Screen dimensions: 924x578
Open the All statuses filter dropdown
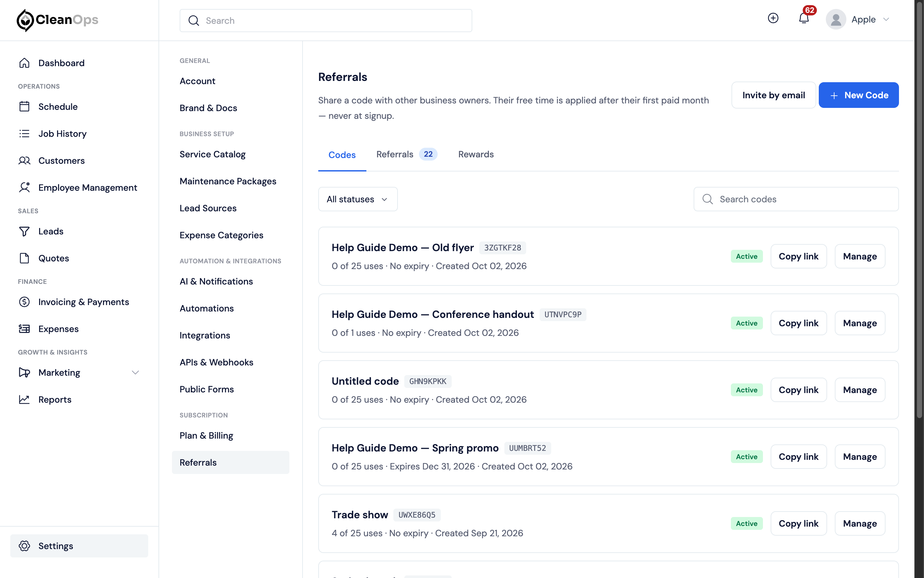tap(358, 199)
